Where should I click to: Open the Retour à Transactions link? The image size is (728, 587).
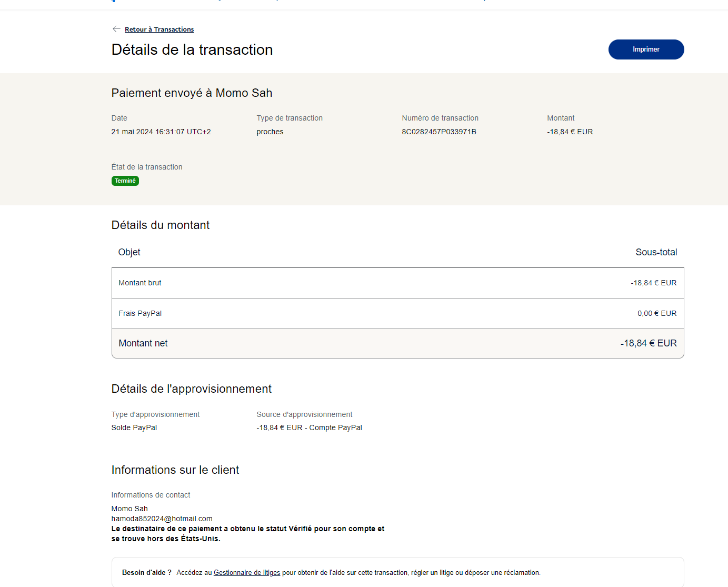159,29
